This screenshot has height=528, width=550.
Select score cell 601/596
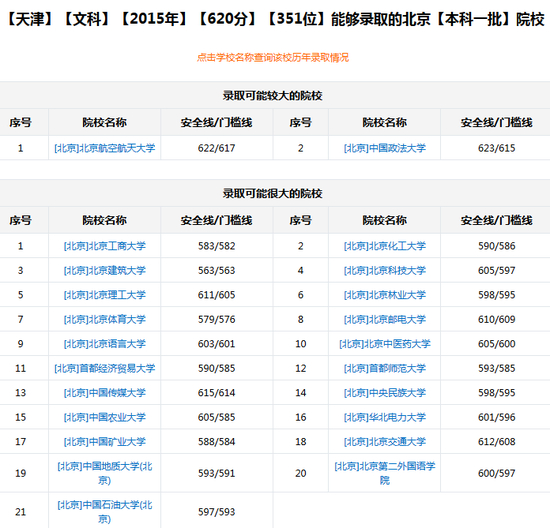coord(496,417)
